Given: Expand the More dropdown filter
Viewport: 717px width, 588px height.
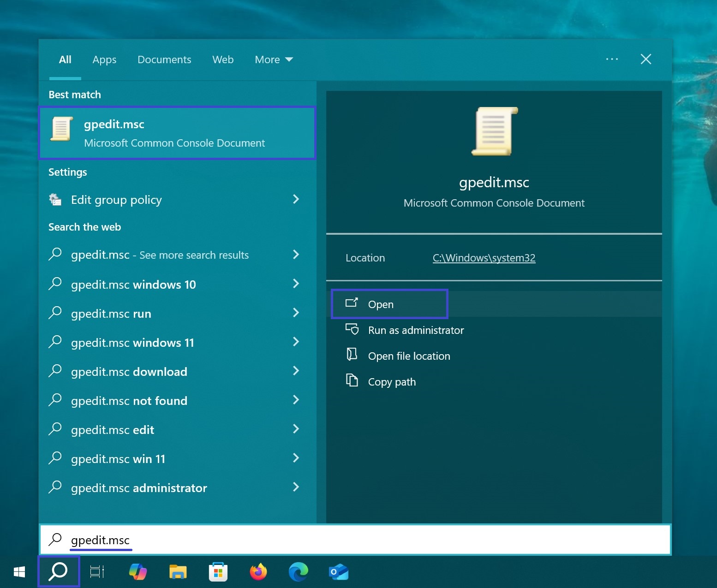Looking at the screenshot, I should 274,59.
